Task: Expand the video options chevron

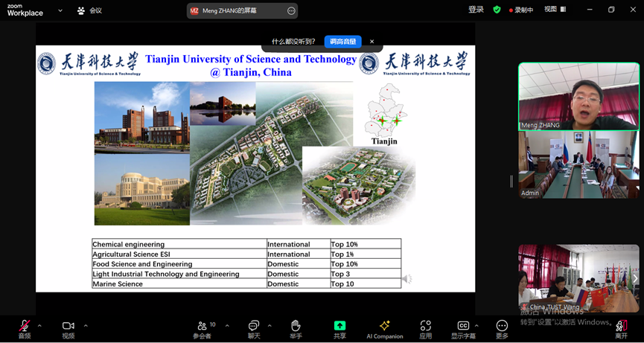Action: pyautogui.click(x=86, y=326)
